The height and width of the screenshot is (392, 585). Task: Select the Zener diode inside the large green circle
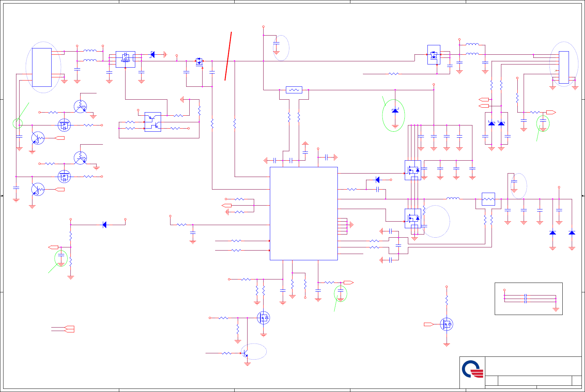click(x=395, y=110)
